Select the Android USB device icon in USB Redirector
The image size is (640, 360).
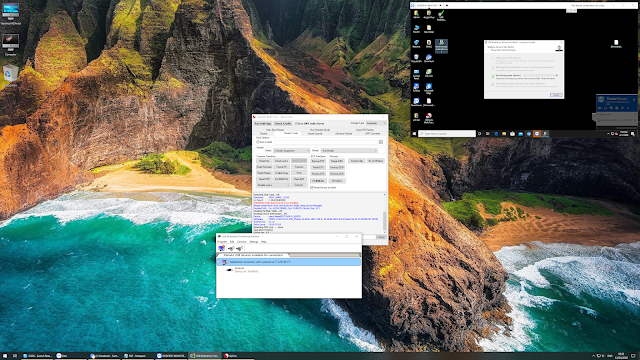[x=229, y=270]
